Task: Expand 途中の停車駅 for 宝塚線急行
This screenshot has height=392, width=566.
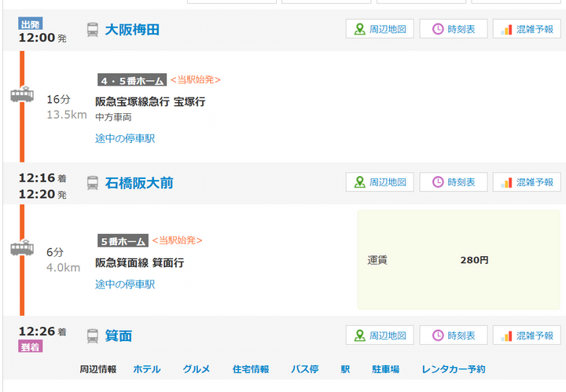Action: [125, 138]
